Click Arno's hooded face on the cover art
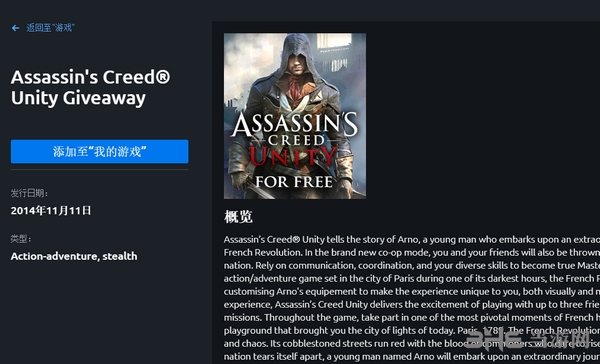600x364 pixels. [295, 63]
